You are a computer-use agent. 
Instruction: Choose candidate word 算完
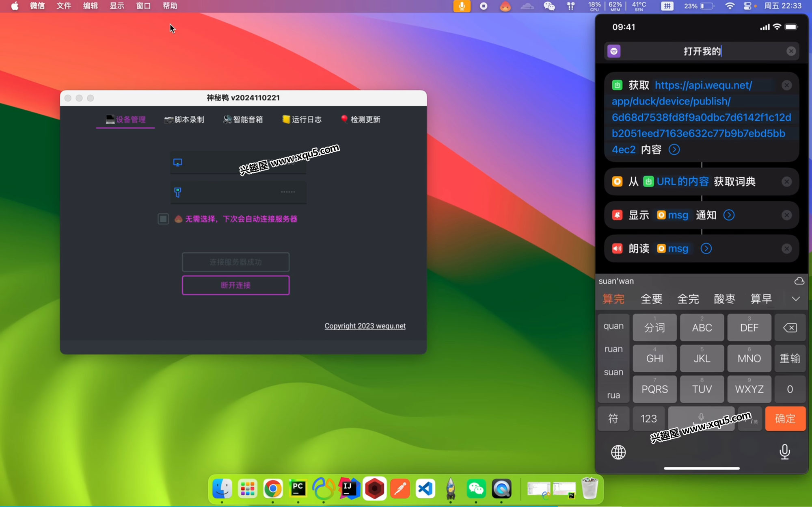613,299
